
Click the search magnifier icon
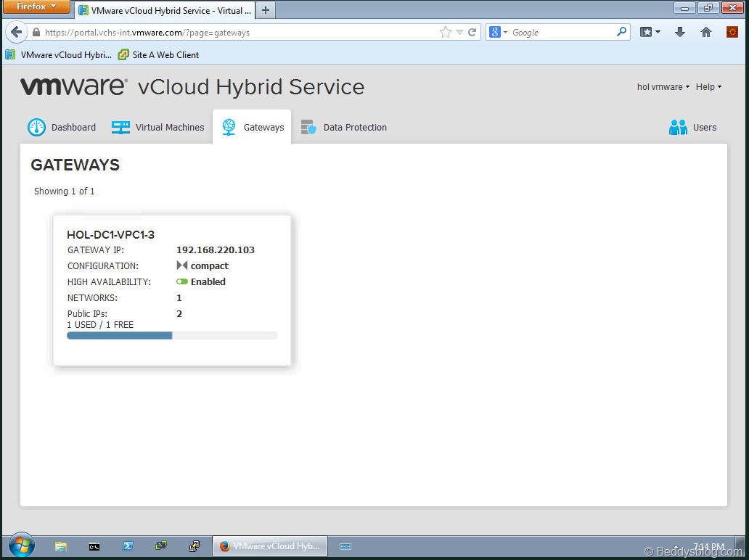(x=621, y=31)
